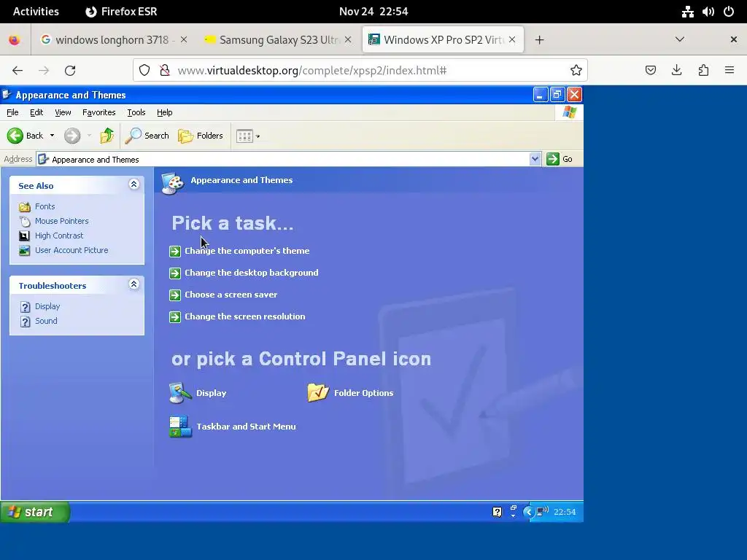
Task: Switch to windows longhorn 3718 tab
Action: [x=114, y=39]
